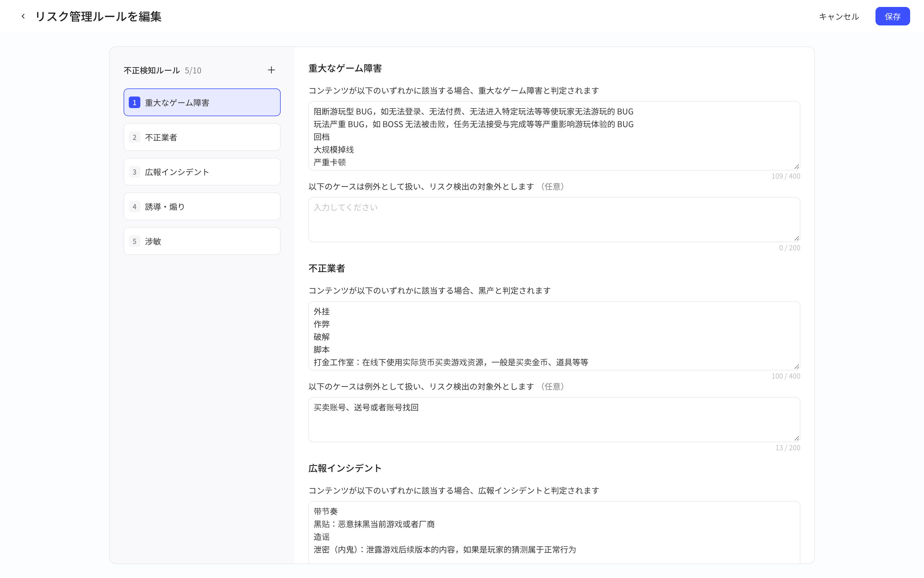The height and width of the screenshot is (578, 924).
Task: Click the 109 / 400 character counter
Action: coord(785,176)
